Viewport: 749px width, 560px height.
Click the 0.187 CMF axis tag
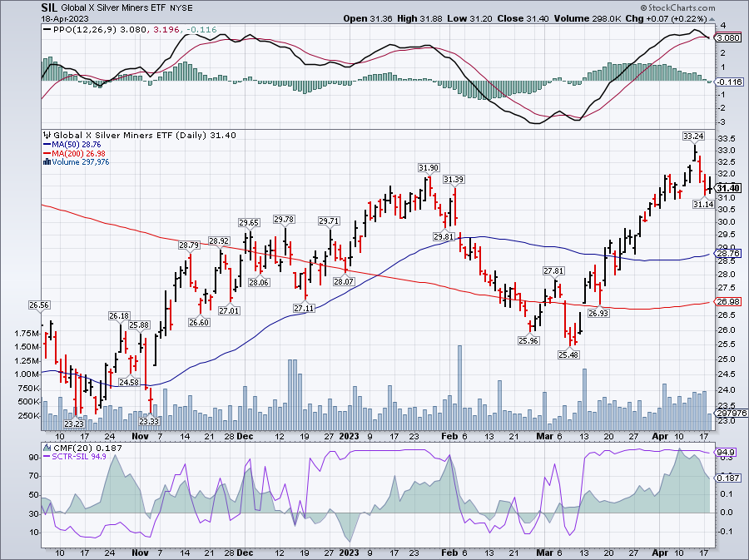[x=728, y=478]
